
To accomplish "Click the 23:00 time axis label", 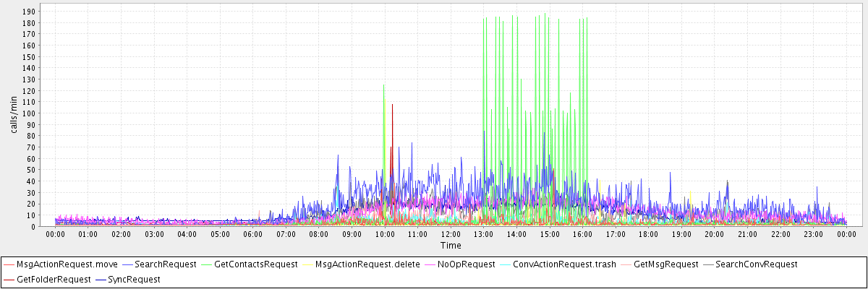I will (812, 234).
